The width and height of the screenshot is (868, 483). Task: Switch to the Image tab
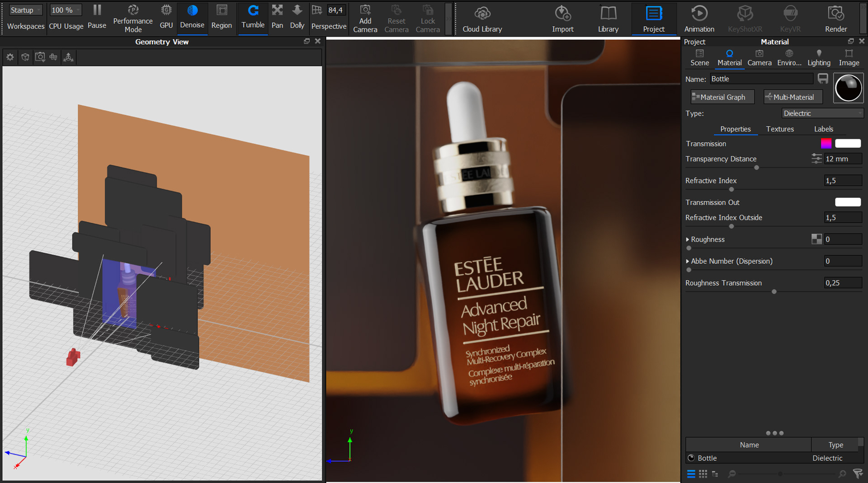(849, 58)
